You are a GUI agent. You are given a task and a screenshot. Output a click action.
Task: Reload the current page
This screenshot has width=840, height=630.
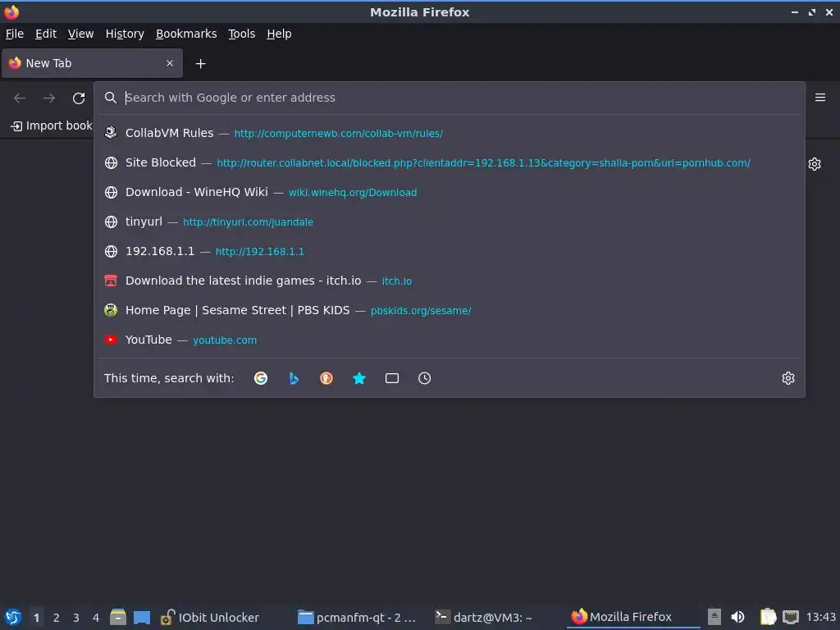pyautogui.click(x=79, y=98)
